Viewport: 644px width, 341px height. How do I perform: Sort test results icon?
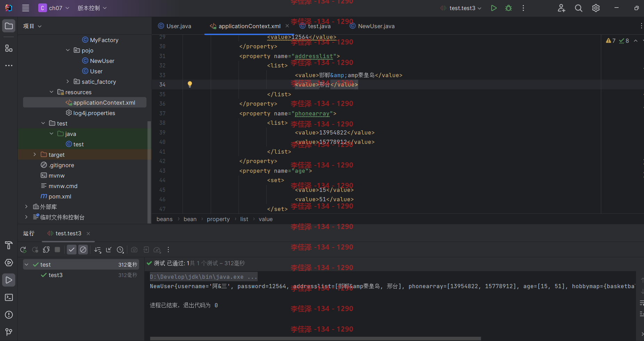pyautogui.click(x=98, y=250)
